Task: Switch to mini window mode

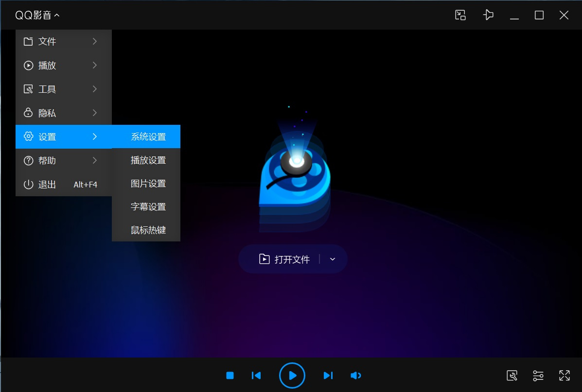Action: pos(460,15)
